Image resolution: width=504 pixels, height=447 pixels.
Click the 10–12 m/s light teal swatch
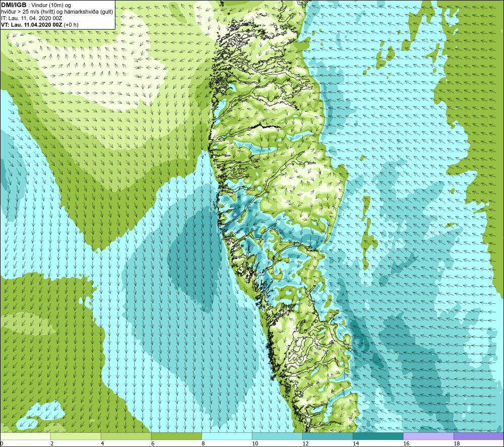click(277, 436)
